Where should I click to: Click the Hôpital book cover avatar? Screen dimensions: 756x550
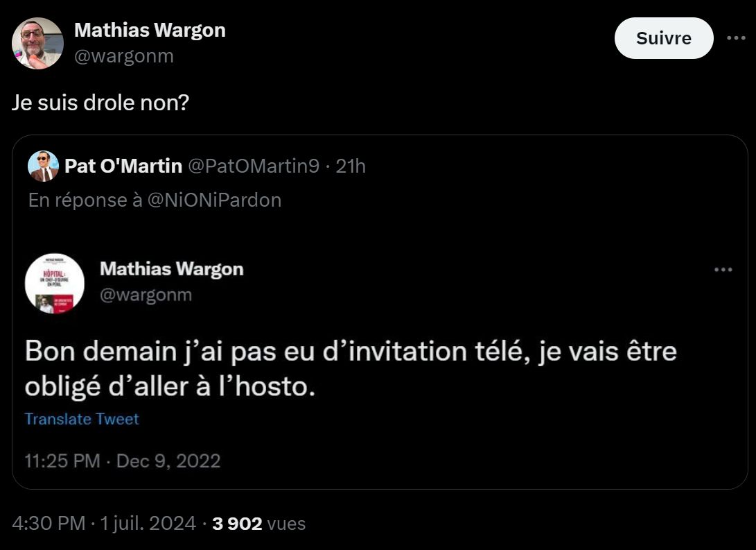coord(55,283)
